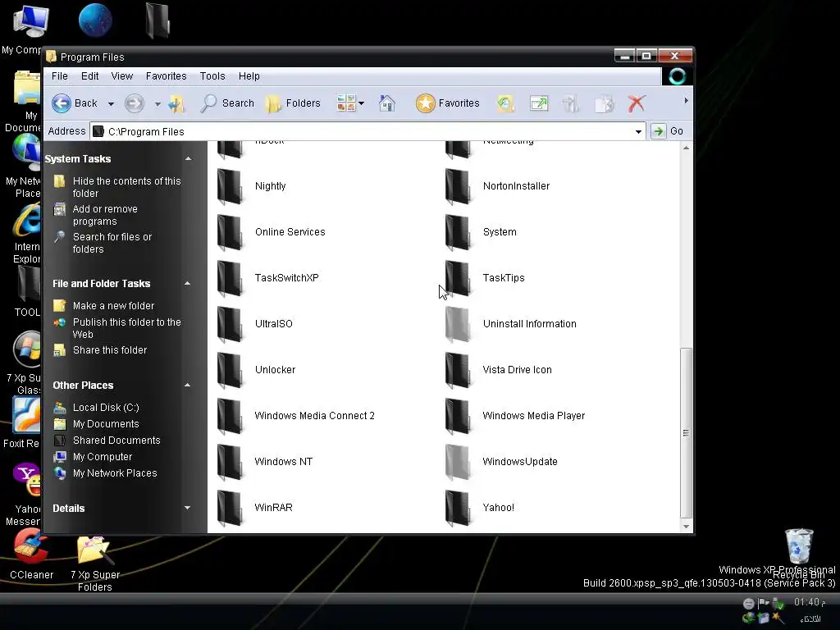Click the vertical scrollbar thumb
This screenshot has height=630, width=840.
tap(686, 432)
